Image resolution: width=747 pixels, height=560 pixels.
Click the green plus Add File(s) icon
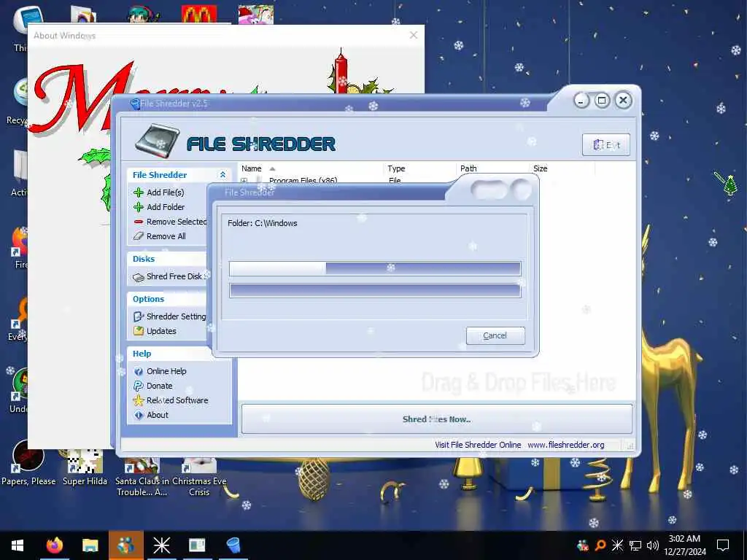(139, 192)
